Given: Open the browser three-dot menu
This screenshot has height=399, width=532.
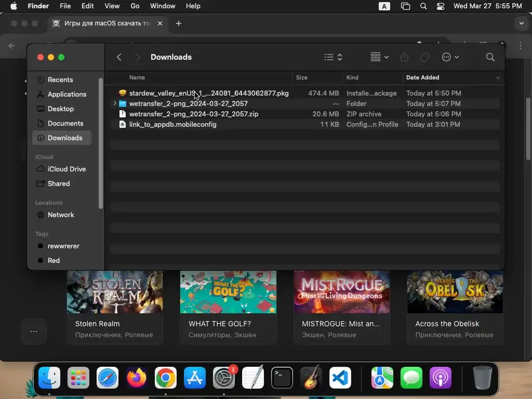Looking at the screenshot, I should pyautogui.click(x=521, y=46).
